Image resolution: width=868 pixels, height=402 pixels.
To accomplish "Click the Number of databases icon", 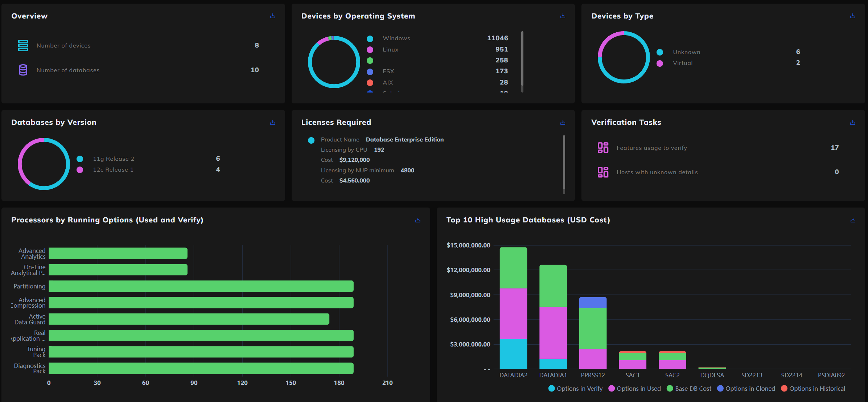I will pos(23,70).
